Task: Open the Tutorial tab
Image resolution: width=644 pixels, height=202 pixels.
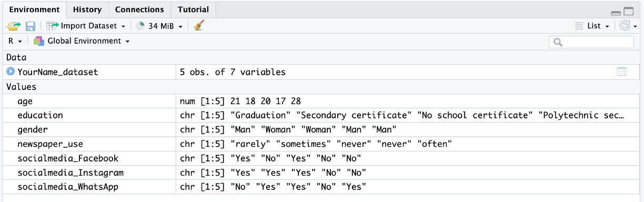Action: pos(193,9)
